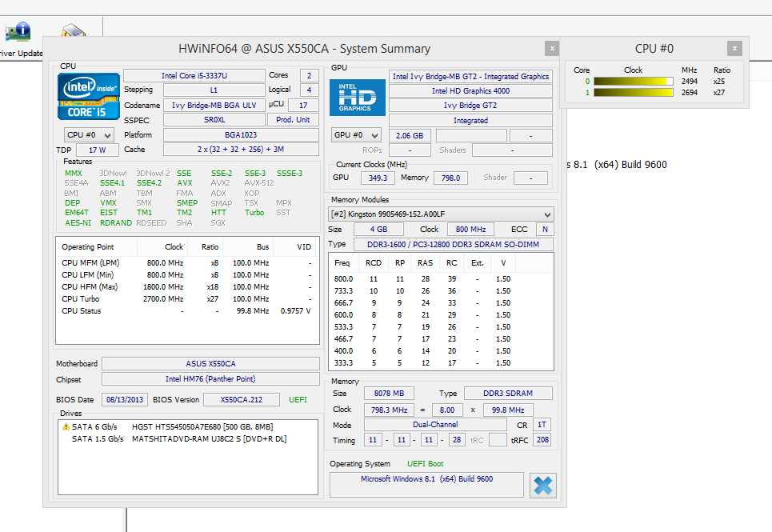Click the SSPEC SR0XL field
The image size is (772, 532).
214,119
